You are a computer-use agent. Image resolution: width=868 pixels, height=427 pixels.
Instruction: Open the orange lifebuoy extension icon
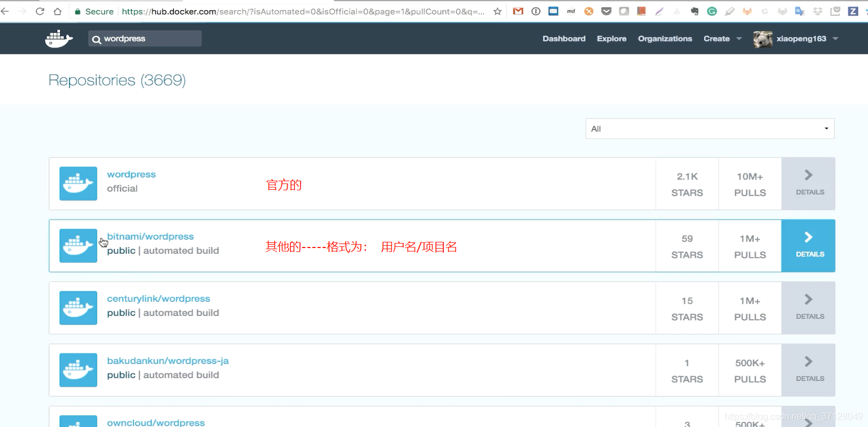(x=589, y=11)
